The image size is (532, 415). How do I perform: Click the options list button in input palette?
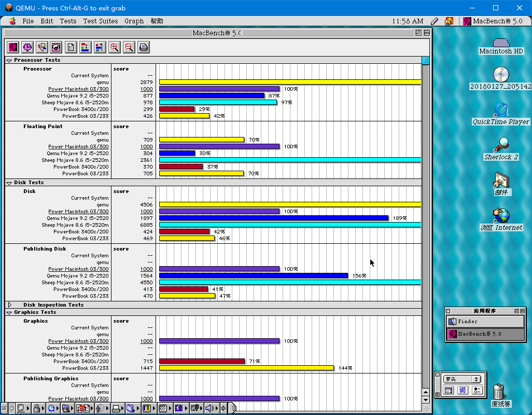pos(477,390)
